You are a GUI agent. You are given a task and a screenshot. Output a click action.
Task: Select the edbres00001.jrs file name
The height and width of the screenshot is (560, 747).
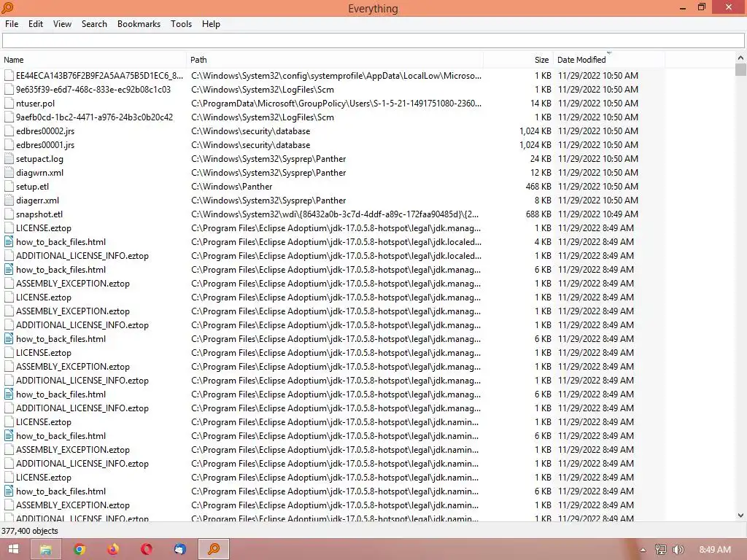click(x=45, y=145)
